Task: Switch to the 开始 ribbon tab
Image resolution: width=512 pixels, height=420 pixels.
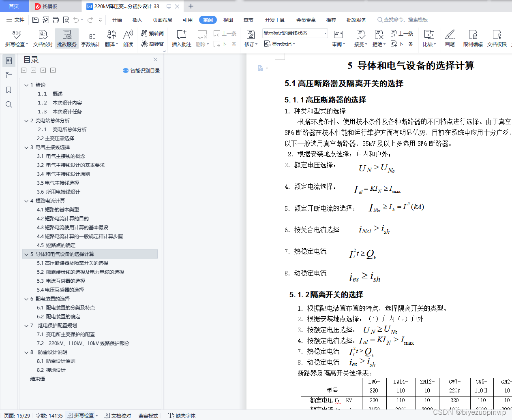Action: (x=117, y=20)
